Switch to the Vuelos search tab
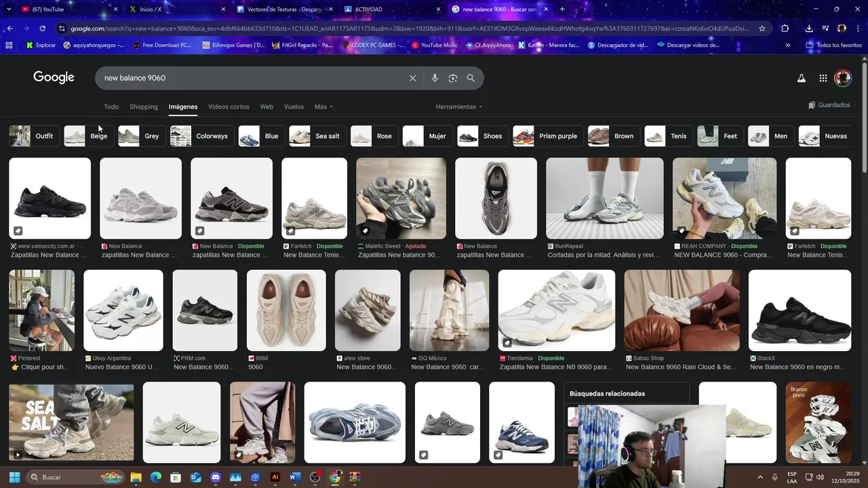 coord(294,107)
